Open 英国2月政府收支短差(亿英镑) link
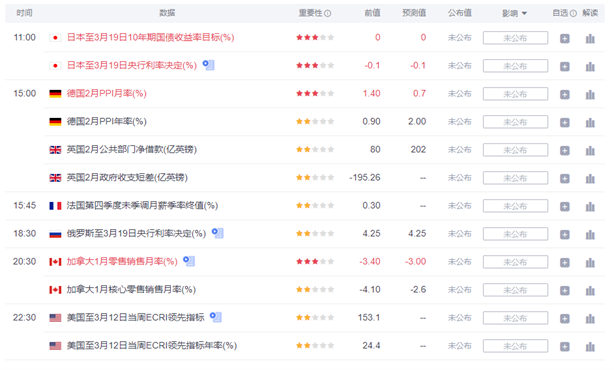The image size is (614, 370). click(x=127, y=177)
